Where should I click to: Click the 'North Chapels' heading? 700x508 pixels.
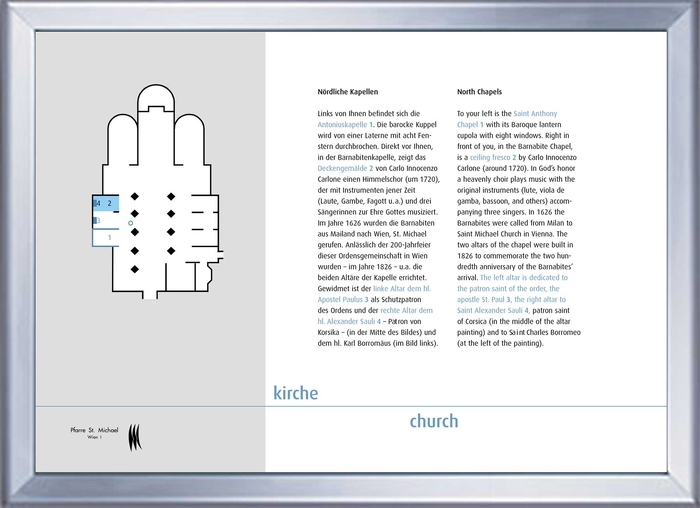pyautogui.click(x=479, y=92)
